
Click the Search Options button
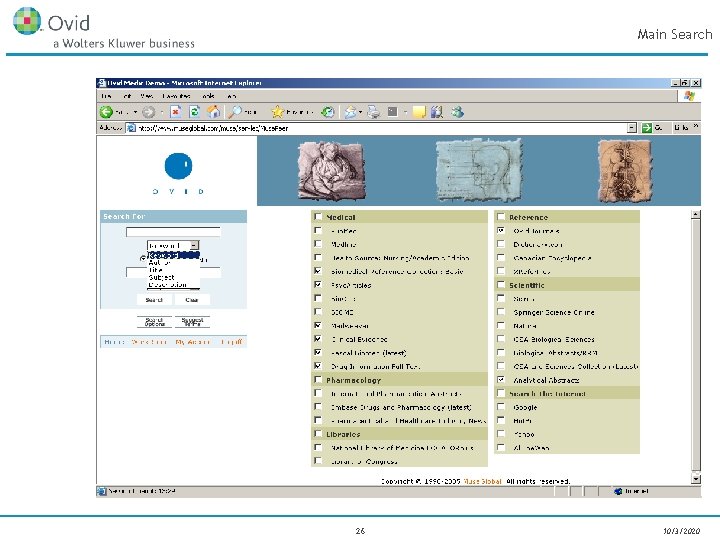pyautogui.click(x=154, y=322)
